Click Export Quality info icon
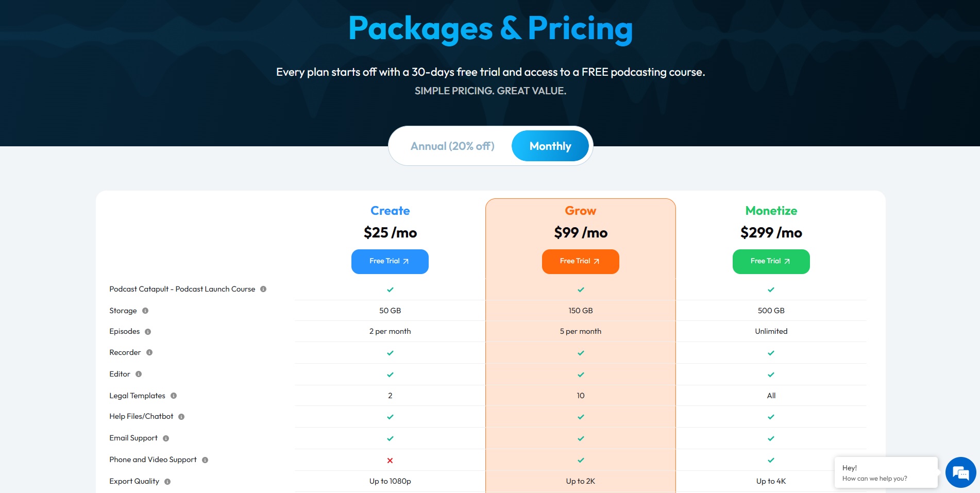Image resolution: width=980 pixels, height=493 pixels. 167,482
